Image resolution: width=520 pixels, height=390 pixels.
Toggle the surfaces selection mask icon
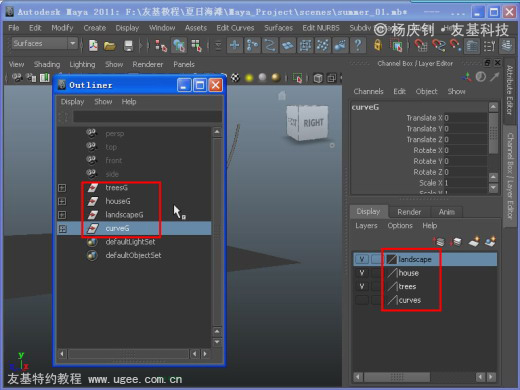click(x=288, y=45)
